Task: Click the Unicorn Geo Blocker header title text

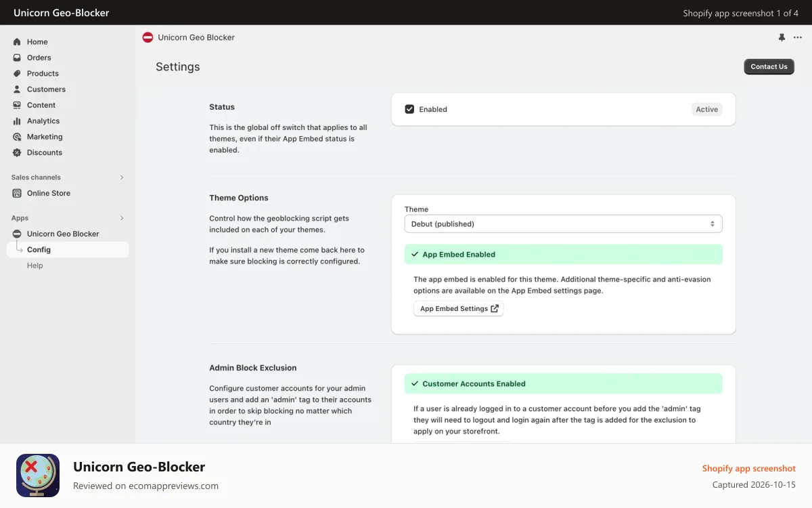Action: [196, 37]
